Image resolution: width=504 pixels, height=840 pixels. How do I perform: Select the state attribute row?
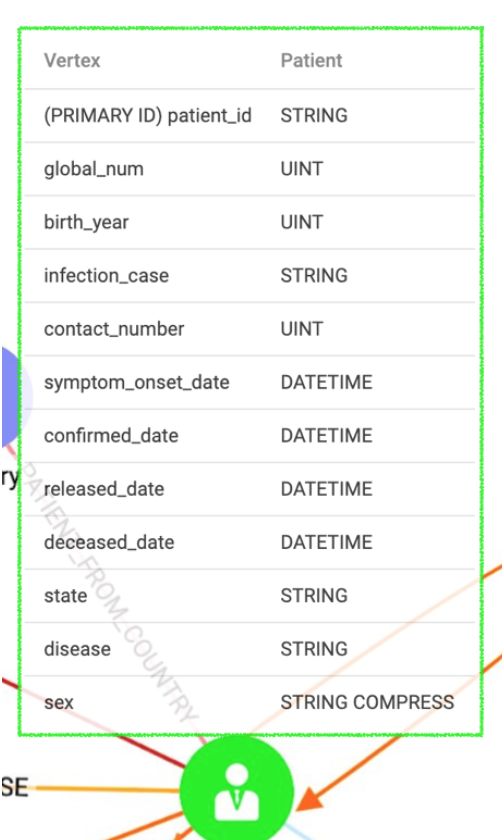[250, 595]
